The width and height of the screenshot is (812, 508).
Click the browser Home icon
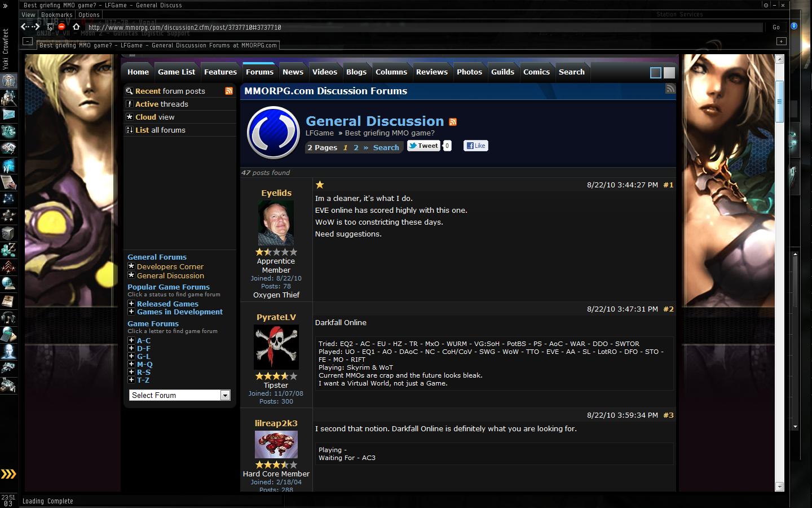pos(76,27)
